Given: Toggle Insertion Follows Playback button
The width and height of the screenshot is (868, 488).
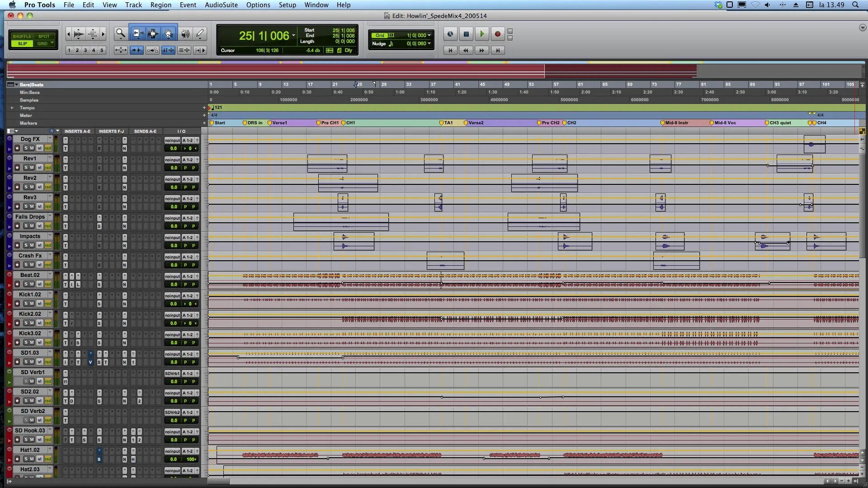Looking at the screenshot, I should pyautogui.click(x=200, y=50).
